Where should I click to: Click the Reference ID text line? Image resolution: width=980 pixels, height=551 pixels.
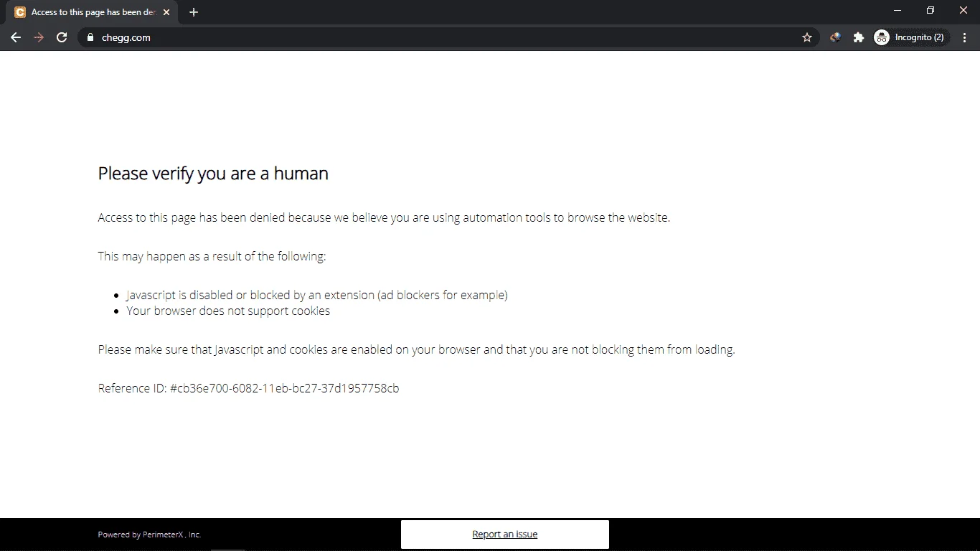coord(248,388)
